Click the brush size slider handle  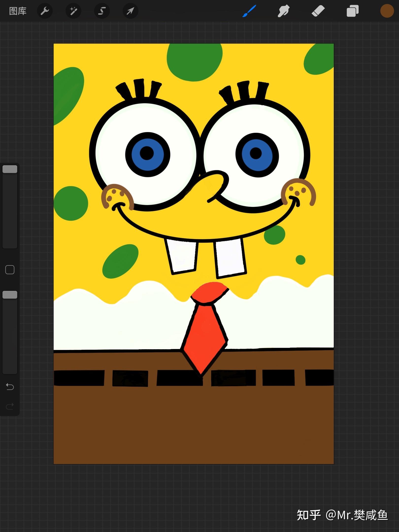(10, 169)
